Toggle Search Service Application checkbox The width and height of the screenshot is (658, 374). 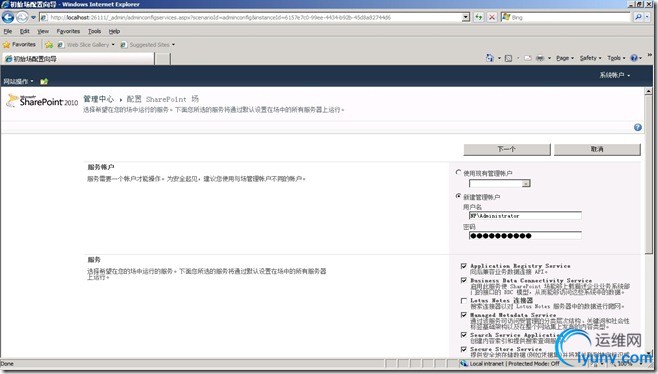tap(464, 335)
